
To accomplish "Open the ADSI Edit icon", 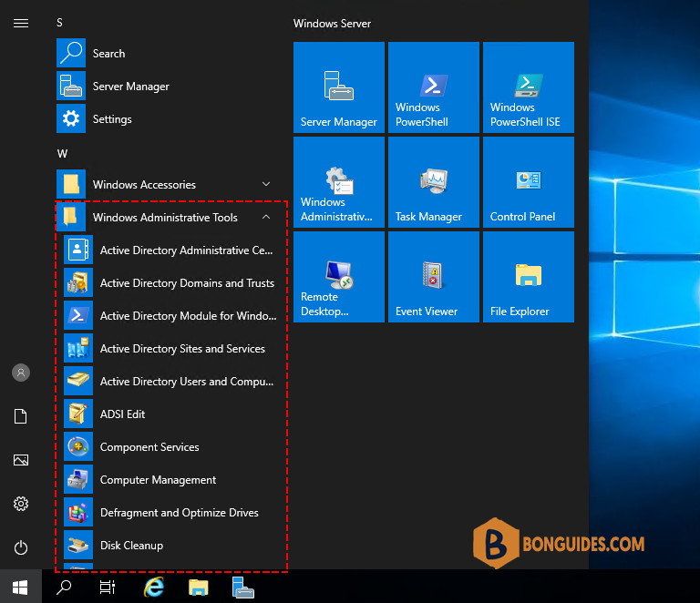I will click(x=78, y=414).
